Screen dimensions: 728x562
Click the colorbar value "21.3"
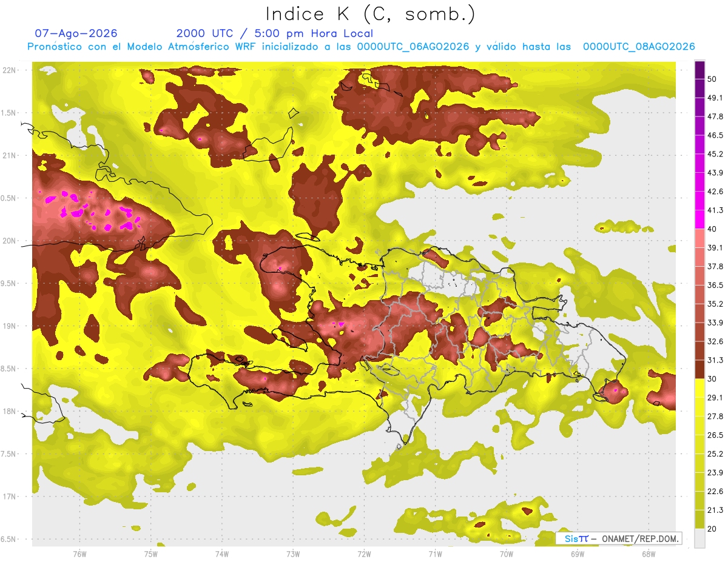tap(715, 510)
